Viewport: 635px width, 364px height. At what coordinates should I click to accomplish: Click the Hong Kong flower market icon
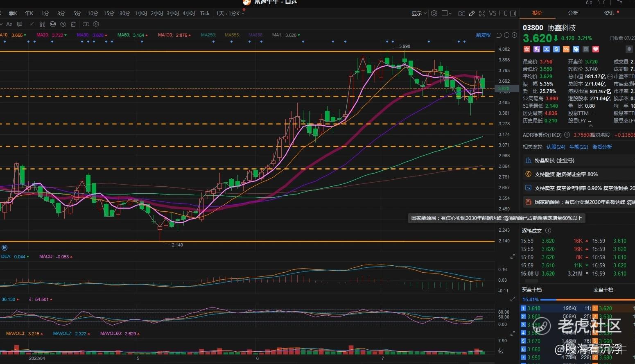527,49
